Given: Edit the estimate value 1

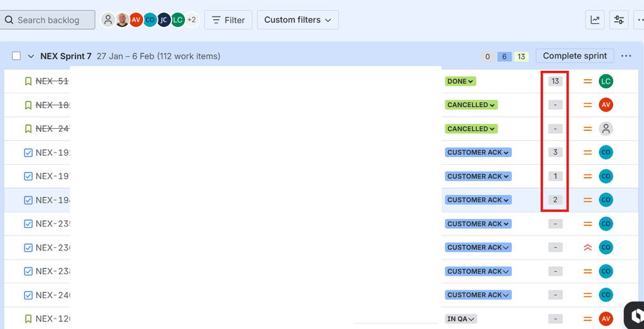Looking at the screenshot, I should click(555, 176).
